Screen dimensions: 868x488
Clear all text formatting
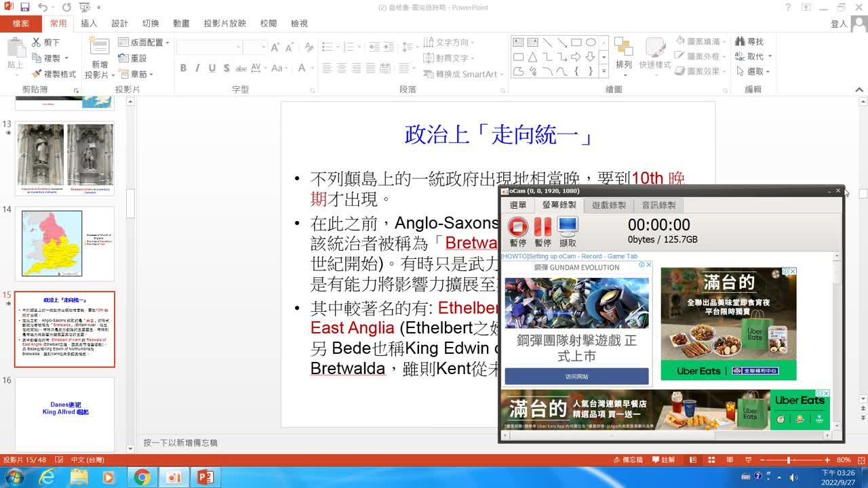[x=309, y=47]
